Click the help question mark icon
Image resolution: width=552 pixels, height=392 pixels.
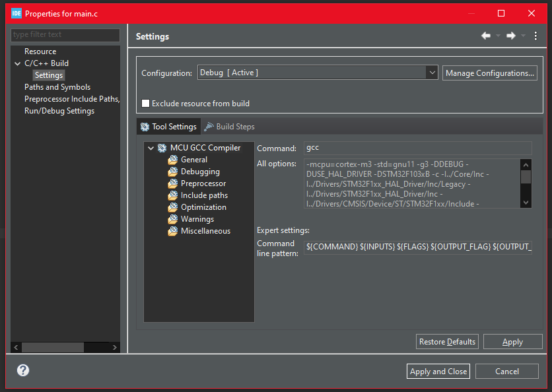tap(23, 370)
